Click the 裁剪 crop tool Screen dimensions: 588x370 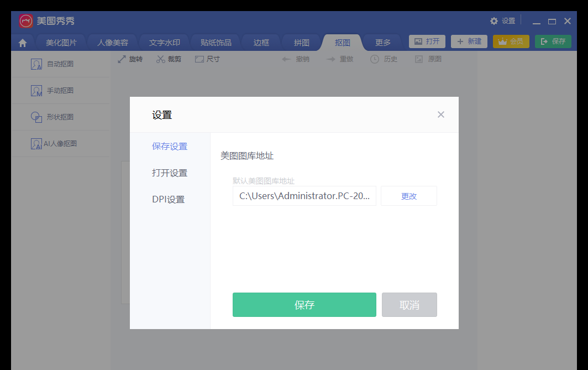169,59
